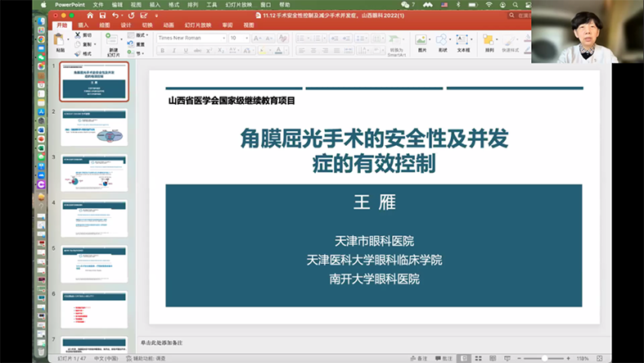Image resolution: width=644 pixels, height=363 pixels.
Task: Toggle the Notes (备注) pane in status bar
Action: [x=421, y=358]
